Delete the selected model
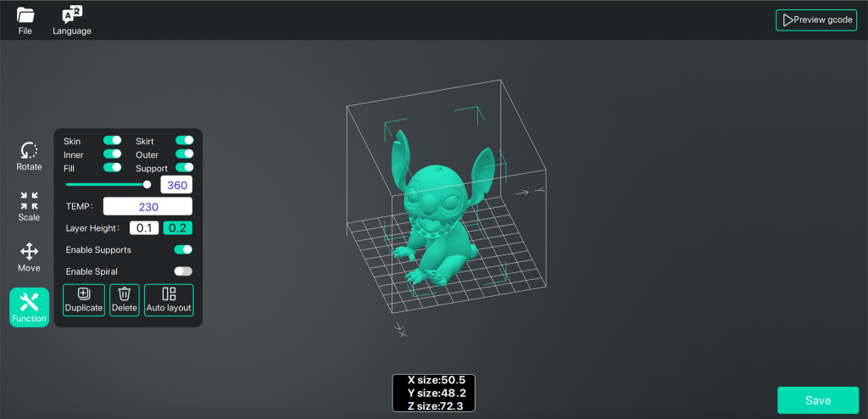 (x=125, y=300)
